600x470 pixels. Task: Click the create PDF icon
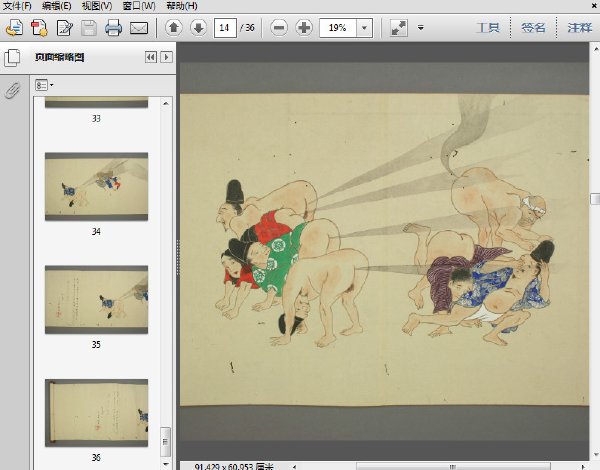[x=39, y=28]
